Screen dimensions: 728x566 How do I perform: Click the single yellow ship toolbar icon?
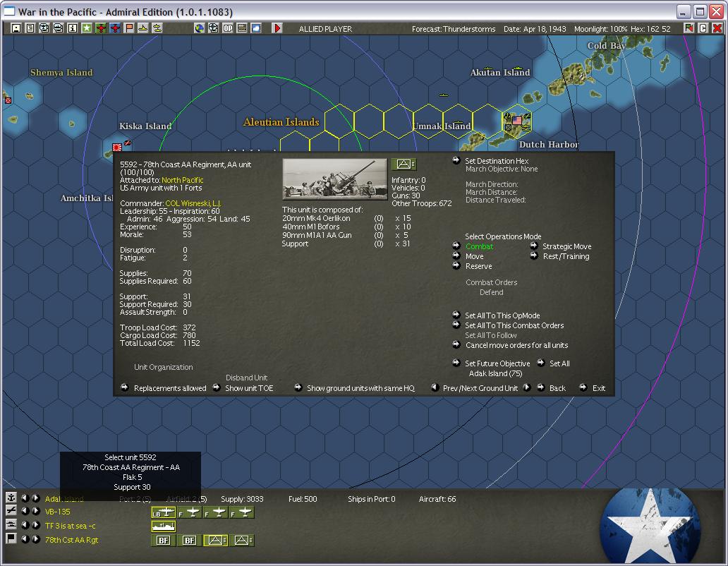tap(143, 28)
